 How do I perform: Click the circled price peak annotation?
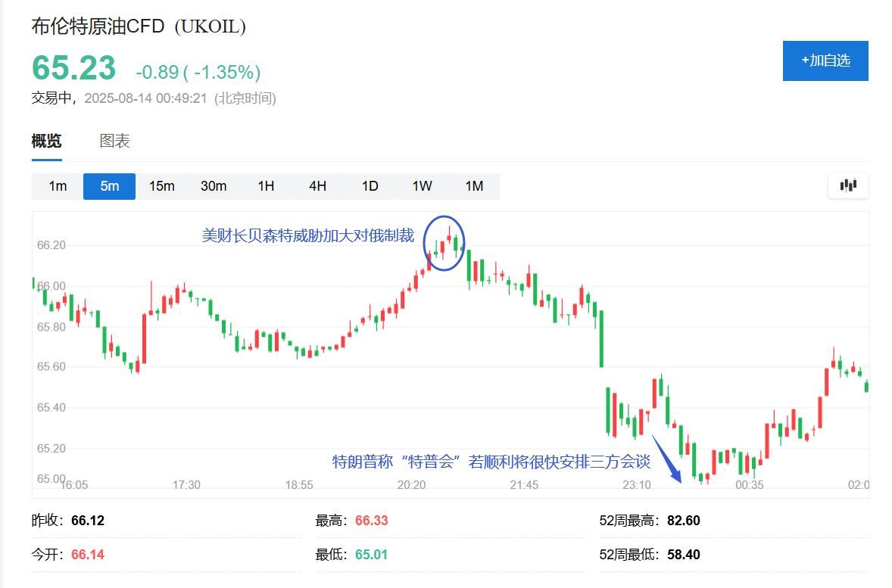445,242
